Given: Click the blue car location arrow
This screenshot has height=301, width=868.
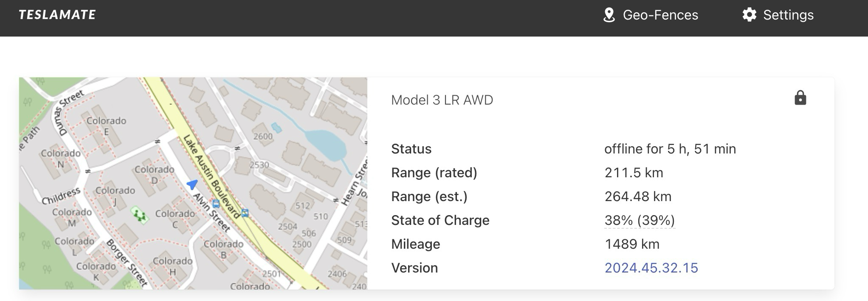Looking at the screenshot, I should (192, 184).
